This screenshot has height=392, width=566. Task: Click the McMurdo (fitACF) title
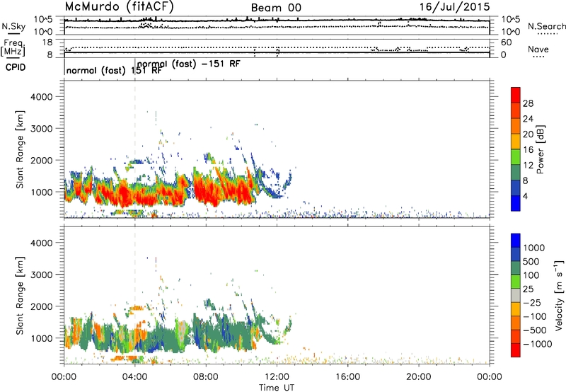click(119, 7)
